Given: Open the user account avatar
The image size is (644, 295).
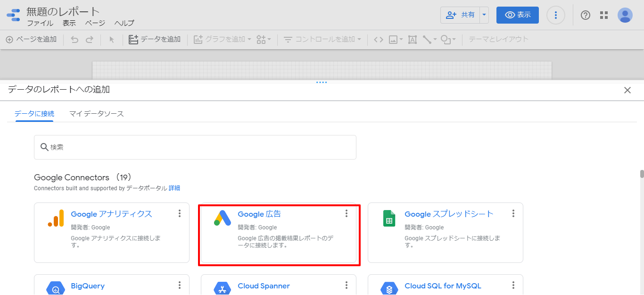Looking at the screenshot, I should (625, 15).
